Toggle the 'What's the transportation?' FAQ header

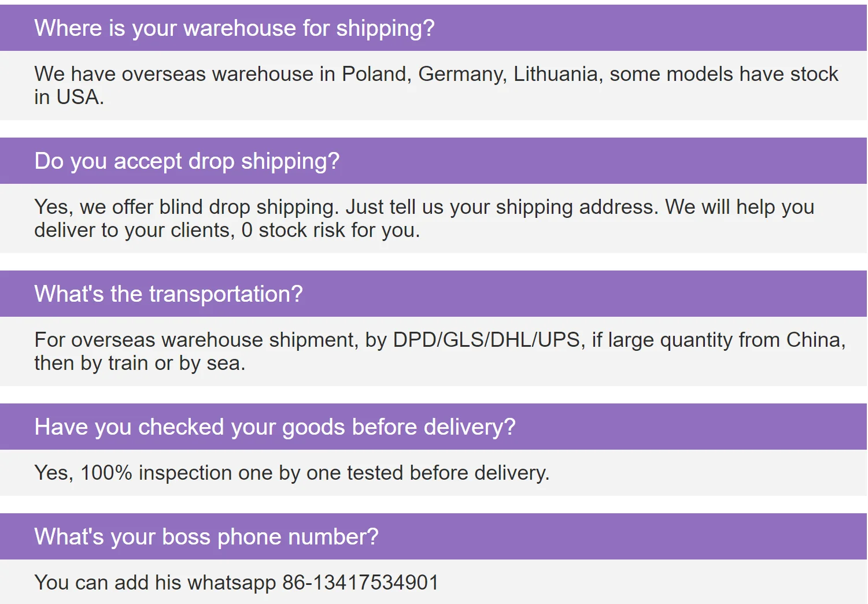(168, 294)
